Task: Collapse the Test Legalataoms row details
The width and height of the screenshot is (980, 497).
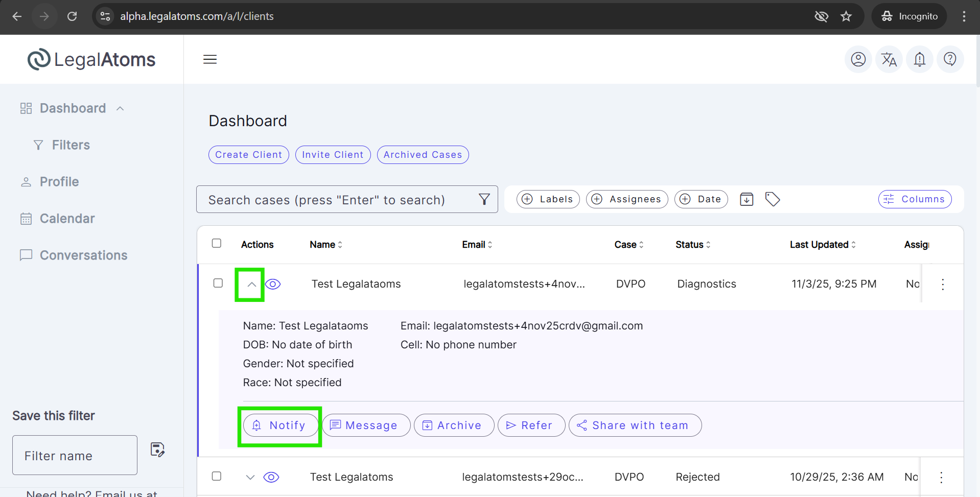Action: 251,285
